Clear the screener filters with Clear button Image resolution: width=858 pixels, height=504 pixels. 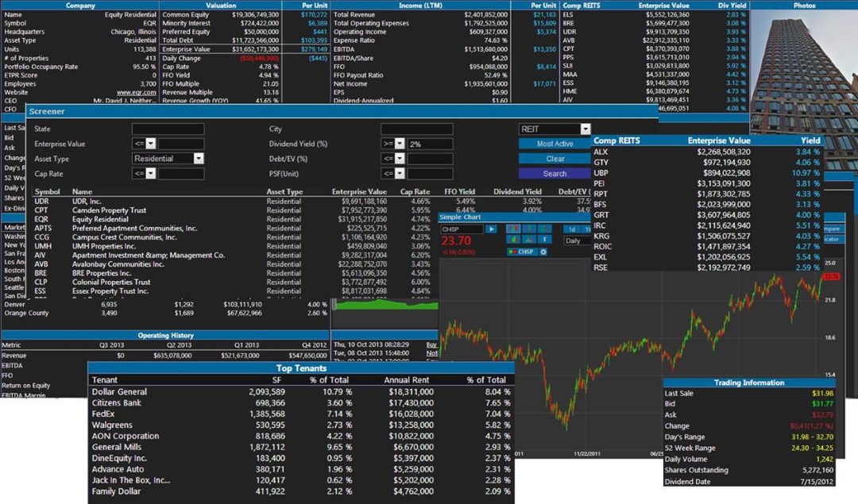click(x=555, y=159)
